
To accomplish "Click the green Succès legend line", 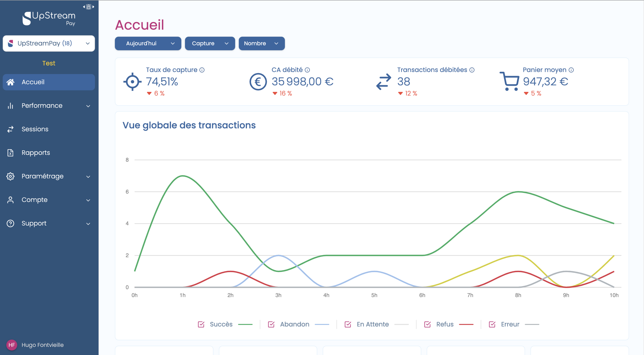I will [x=245, y=324].
